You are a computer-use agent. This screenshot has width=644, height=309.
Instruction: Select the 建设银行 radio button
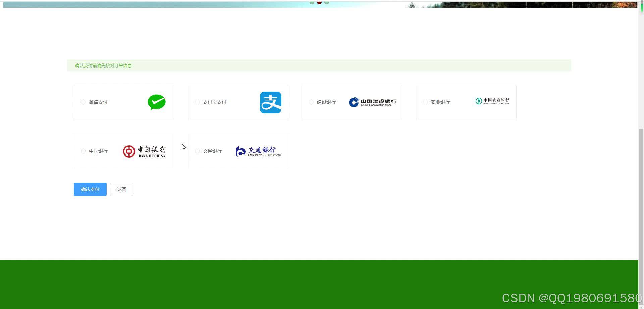pyautogui.click(x=311, y=102)
